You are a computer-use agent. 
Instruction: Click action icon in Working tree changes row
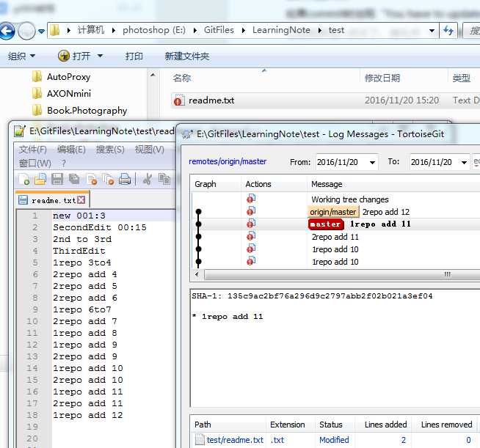[x=251, y=199]
